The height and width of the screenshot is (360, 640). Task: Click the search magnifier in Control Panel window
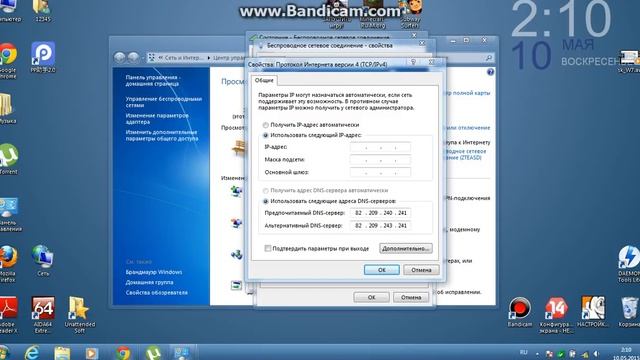click(x=489, y=58)
